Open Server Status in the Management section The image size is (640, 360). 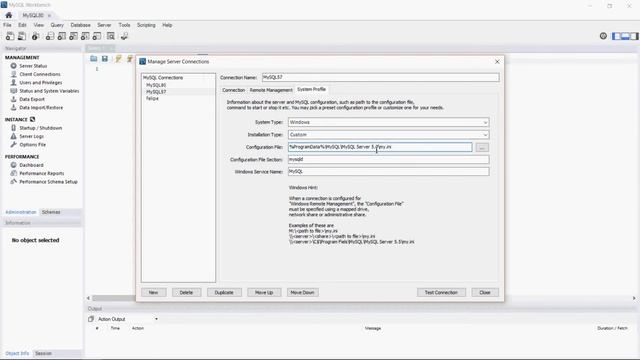point(33,66)
